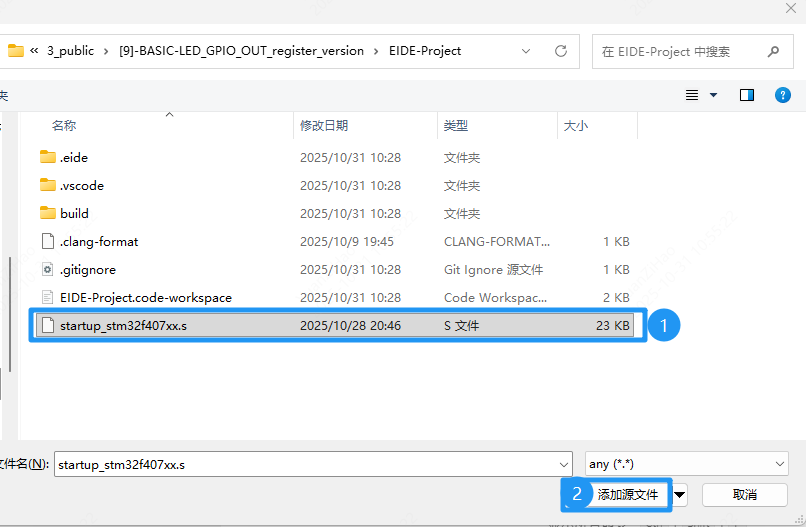The height and width of the screenshot is (527, 806).
Task: Click the 2 KB size cell
Action: coord(616,298)
